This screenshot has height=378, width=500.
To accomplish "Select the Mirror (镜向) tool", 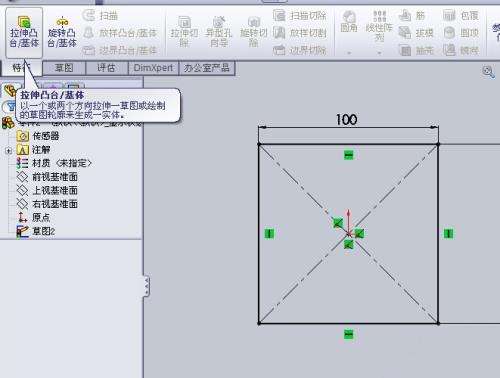I will coord(461,50).
